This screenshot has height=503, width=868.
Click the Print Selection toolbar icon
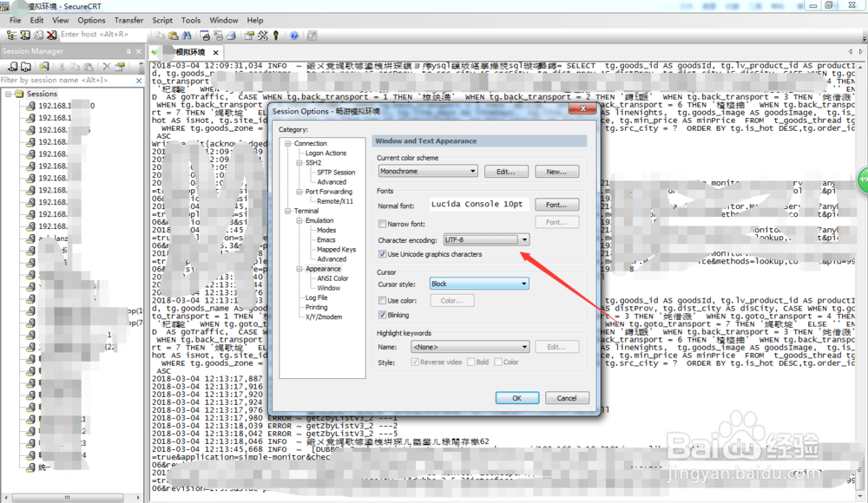point(218,36)
